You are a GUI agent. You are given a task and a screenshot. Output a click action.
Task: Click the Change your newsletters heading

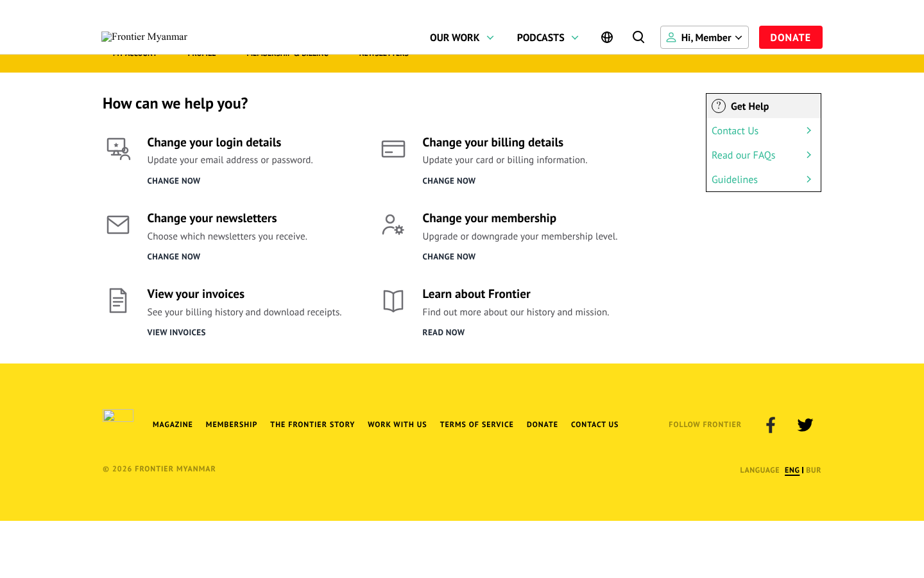coord(212,218)
